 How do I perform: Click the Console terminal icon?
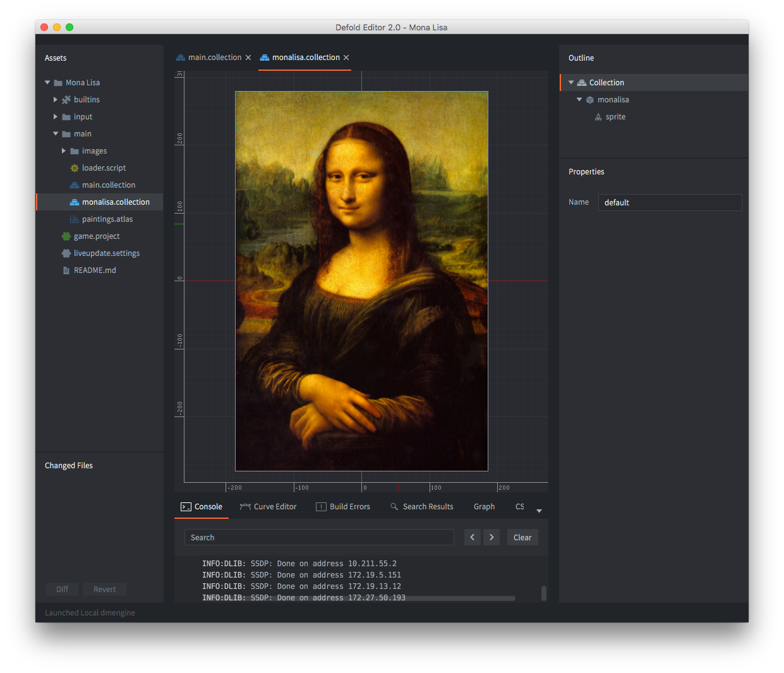186,506
